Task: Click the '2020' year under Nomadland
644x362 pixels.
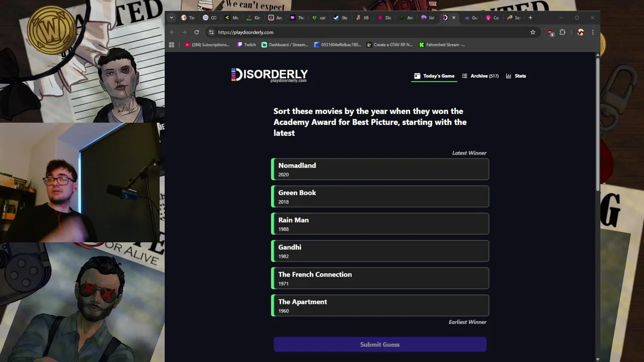Action: point(283,175)
